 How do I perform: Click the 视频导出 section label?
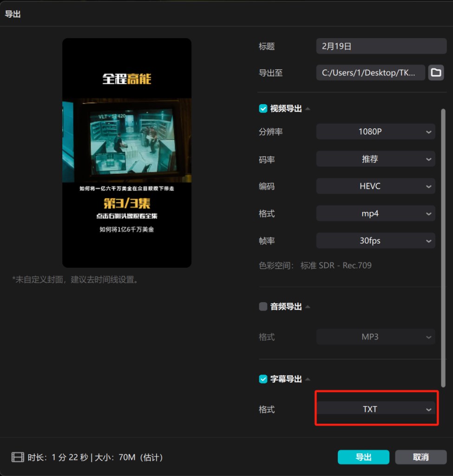tap(286, 109)
